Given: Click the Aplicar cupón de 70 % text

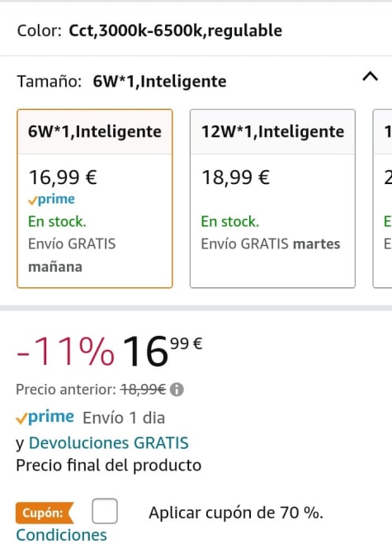Looking at the screenshot, I should coord(235,513).
